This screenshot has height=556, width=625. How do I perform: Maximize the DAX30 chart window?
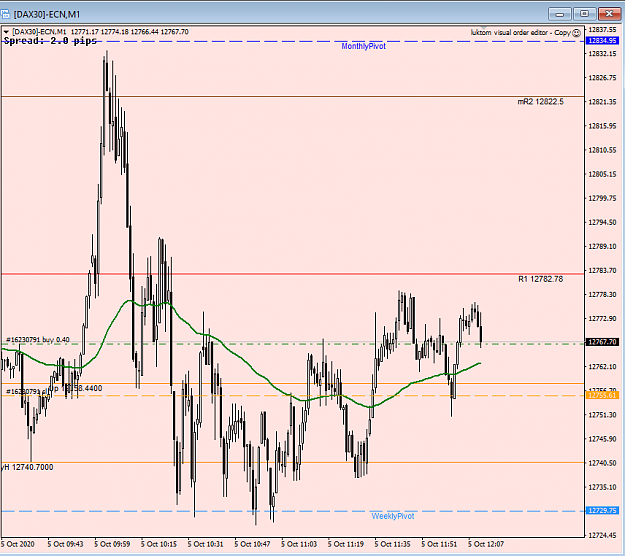click(584, 14)
